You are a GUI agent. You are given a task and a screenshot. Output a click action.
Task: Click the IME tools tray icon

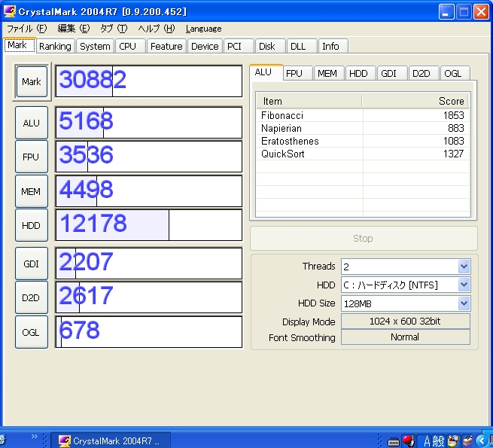(x=453, y=440)
